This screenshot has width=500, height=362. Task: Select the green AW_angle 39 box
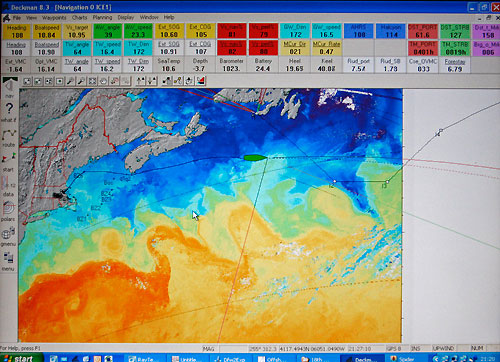[x=108, y=31]
